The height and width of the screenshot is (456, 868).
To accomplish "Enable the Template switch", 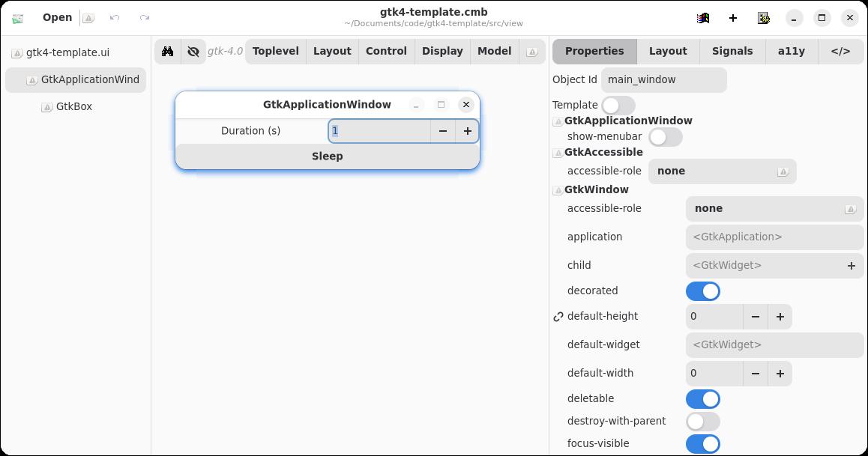I will pos(618,105).
